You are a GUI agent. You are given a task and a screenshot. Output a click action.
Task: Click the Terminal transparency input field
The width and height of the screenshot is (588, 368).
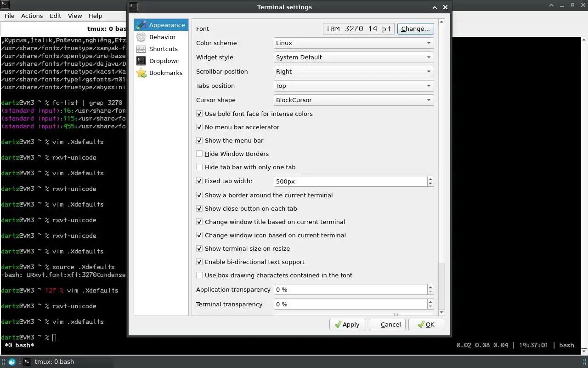click(x=351, y=304)
